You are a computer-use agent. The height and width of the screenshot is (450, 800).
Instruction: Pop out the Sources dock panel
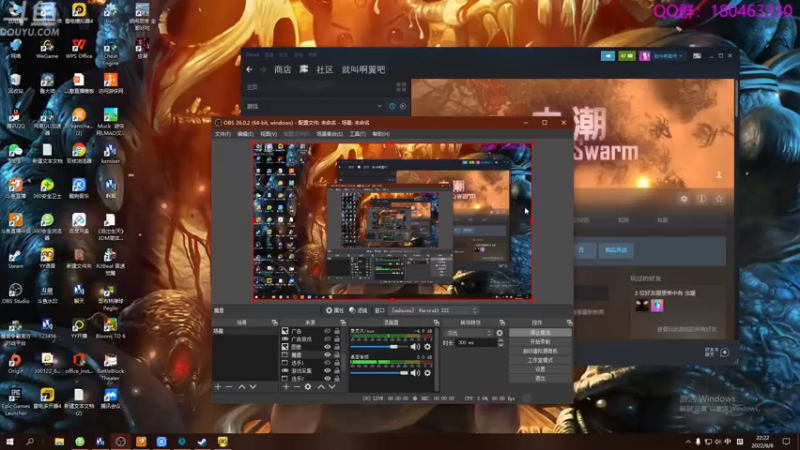(x=343, y=322)
